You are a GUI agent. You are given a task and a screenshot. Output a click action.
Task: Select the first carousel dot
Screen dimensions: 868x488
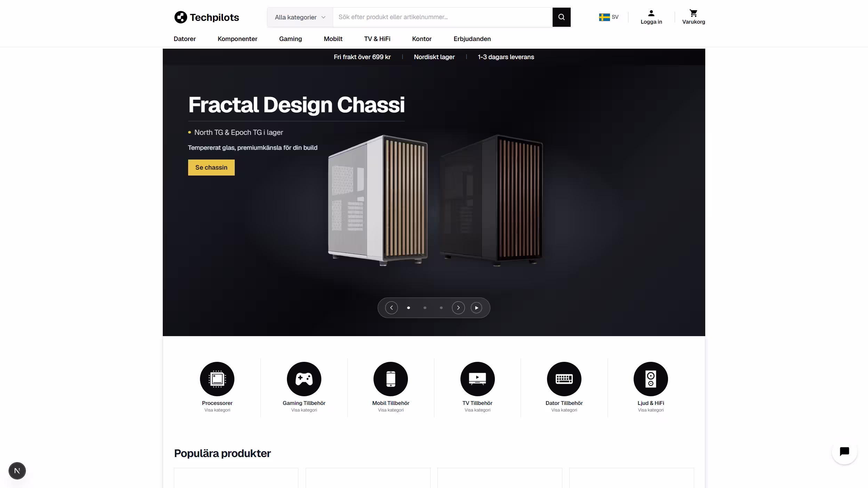coord(408,308)
